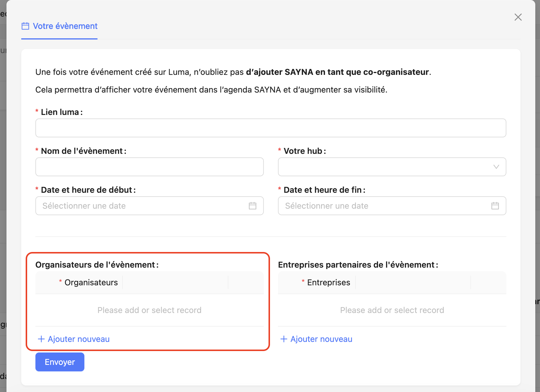This screenshot has width=540, height=392.
Task: Click the calendar icon in the end date field
Action: tap(495, 206)
